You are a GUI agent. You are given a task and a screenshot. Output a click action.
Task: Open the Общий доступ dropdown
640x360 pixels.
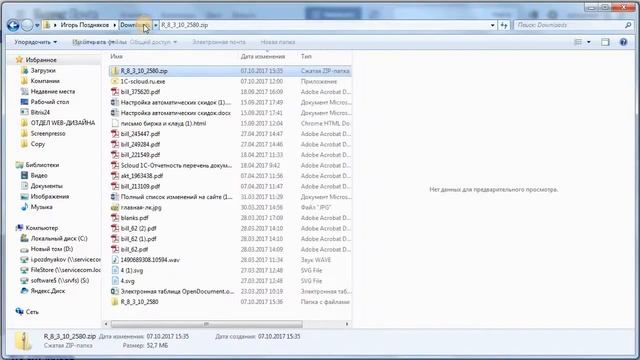tap(153, 42)
